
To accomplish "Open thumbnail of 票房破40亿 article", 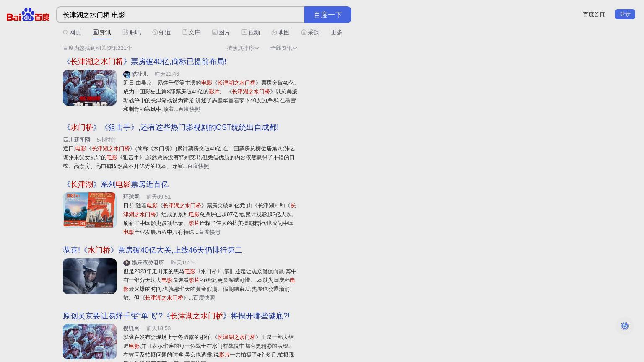I will point(90,88).
